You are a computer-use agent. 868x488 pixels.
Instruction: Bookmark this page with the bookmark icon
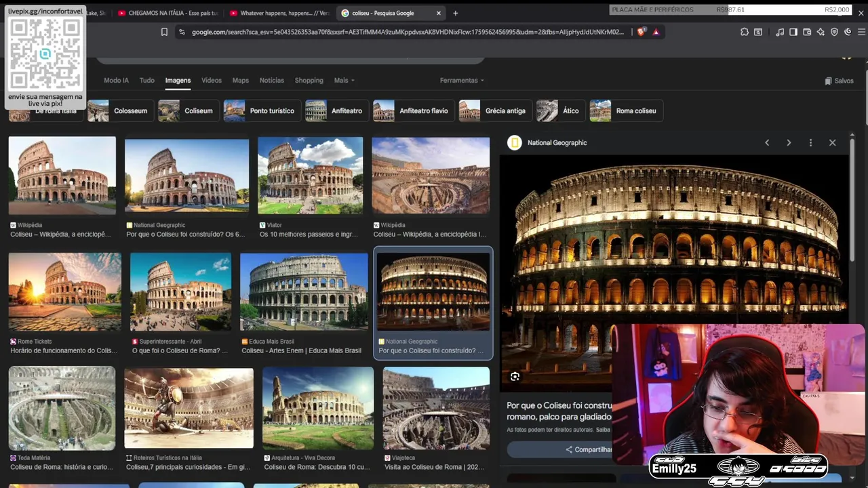click(x=164, y=32)
